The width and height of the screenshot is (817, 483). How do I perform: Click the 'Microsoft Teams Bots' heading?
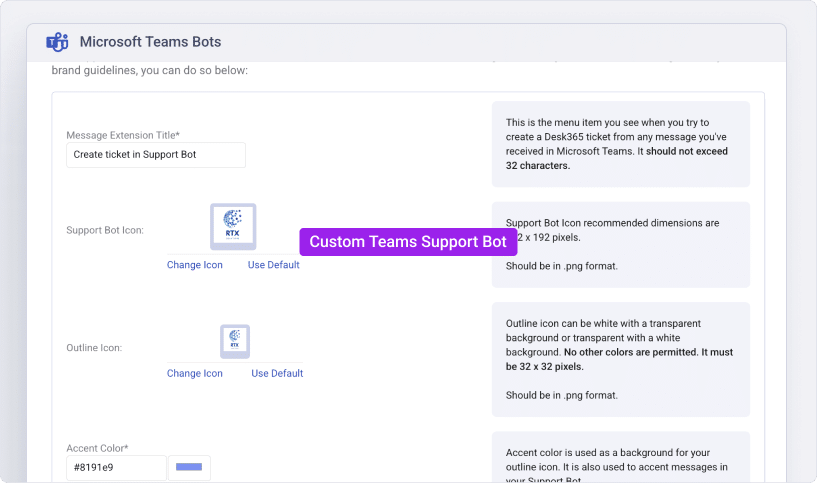150,42
